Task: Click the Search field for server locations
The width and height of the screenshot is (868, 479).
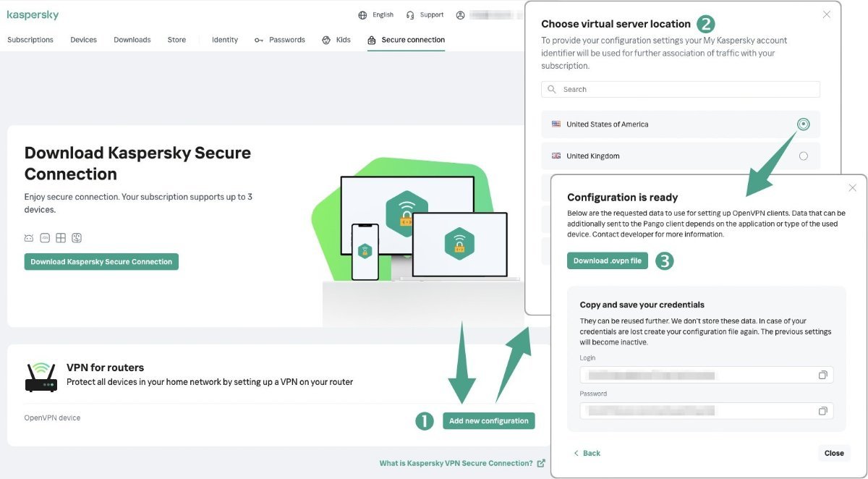Action: 681,90
